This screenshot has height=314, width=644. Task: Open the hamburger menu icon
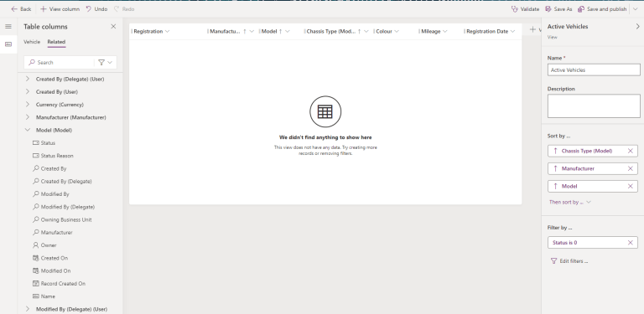tap(8, 27)
